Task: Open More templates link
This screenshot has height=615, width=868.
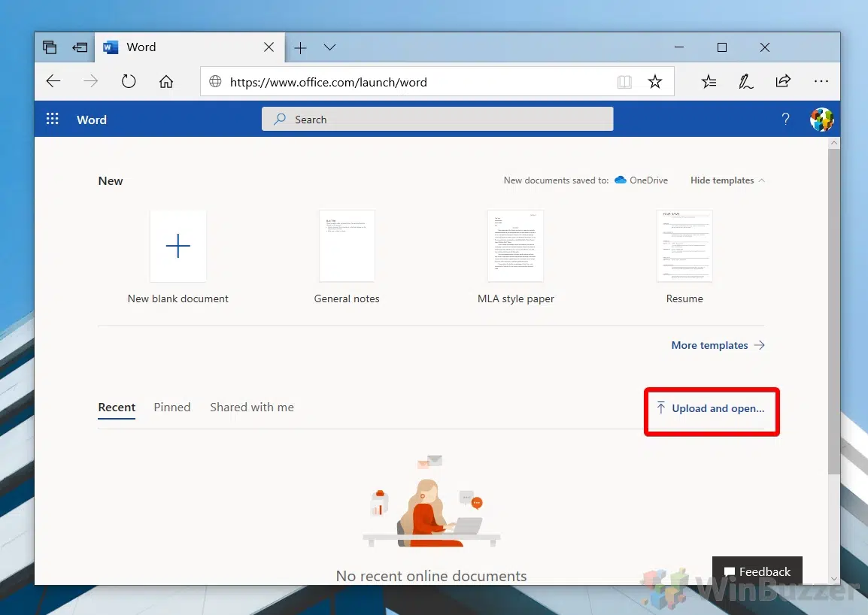Action: pos(718,345)
